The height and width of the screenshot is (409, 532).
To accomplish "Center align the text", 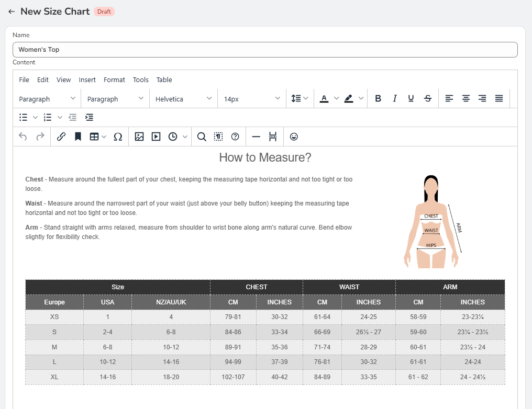I will pos(465,98).
